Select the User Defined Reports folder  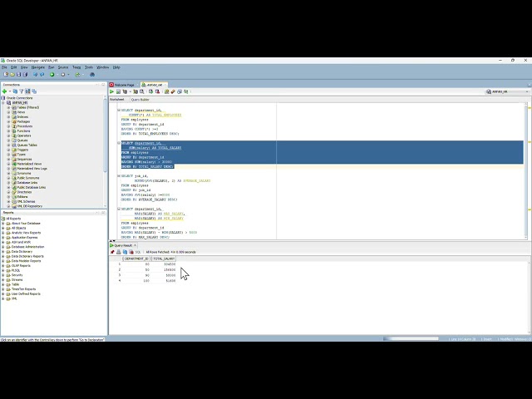pyautogui.click(x=26, y=294)
